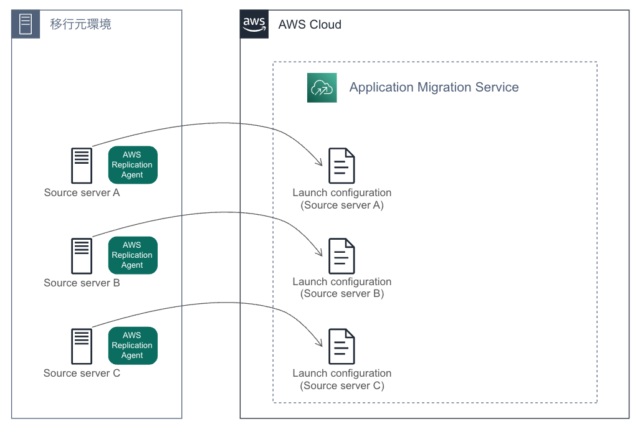Click the Replication Agent badge beside server C
The image size is (640, 429).
[x=133, y=345]
